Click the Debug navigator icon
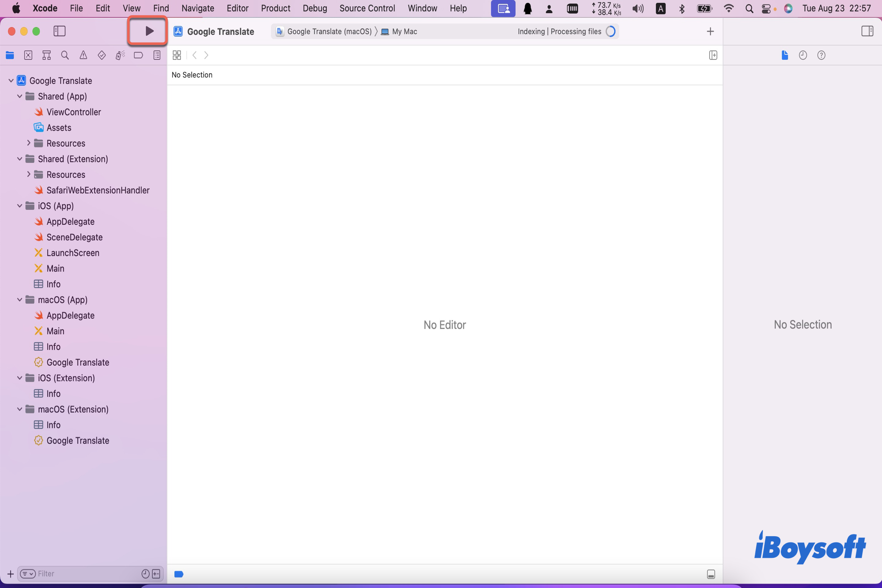The image size is (882, 588). pos(119,55)
